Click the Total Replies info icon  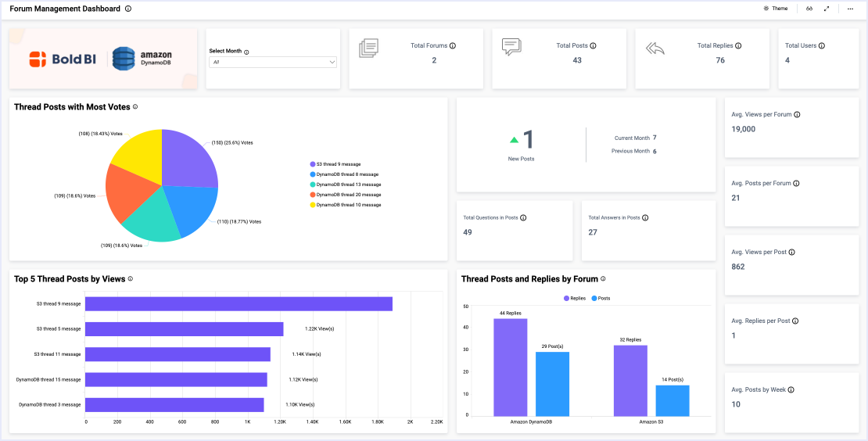point(738,46)
